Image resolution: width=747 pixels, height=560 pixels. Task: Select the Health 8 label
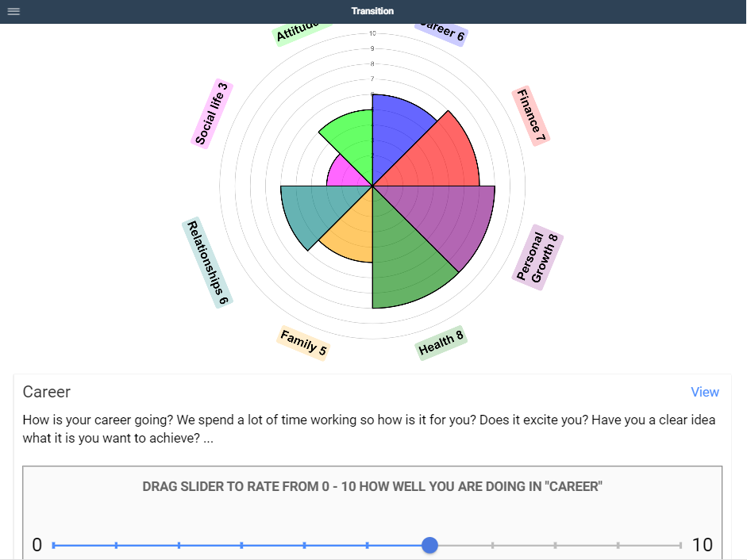pos(441,343)
